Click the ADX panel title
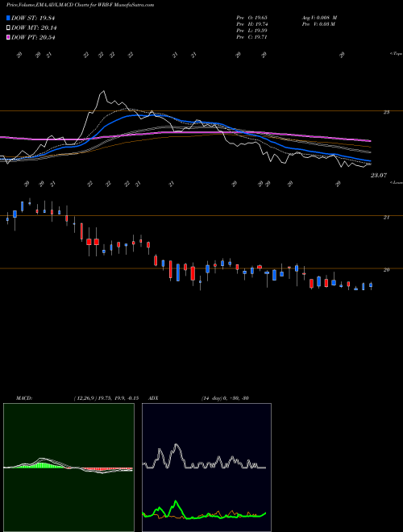 point(153,398)
